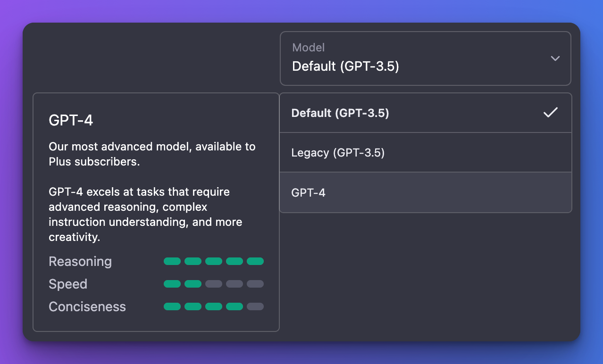Viewport: 603px width, 364px height.
Task: Click the Reasoning rating bar
Action: [x=214, y=261]
